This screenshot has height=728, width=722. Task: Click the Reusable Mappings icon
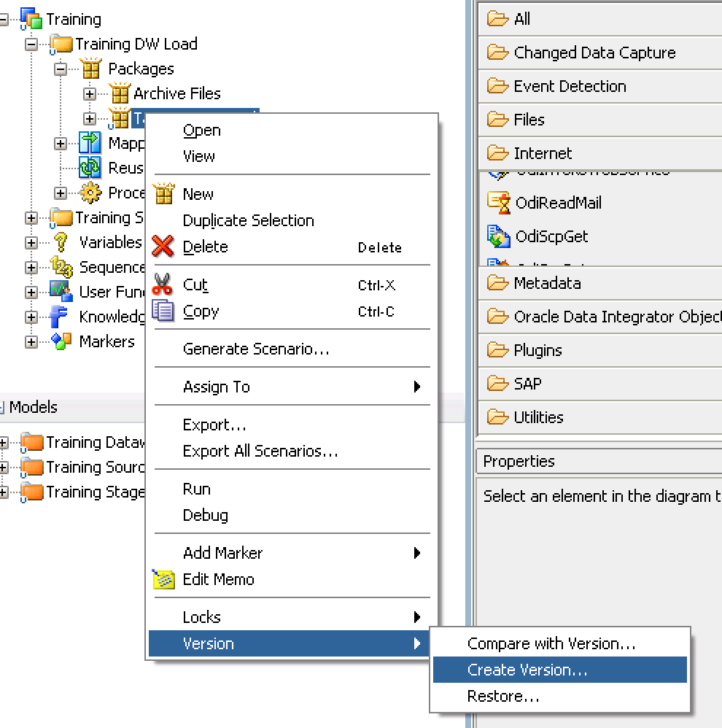90,167
